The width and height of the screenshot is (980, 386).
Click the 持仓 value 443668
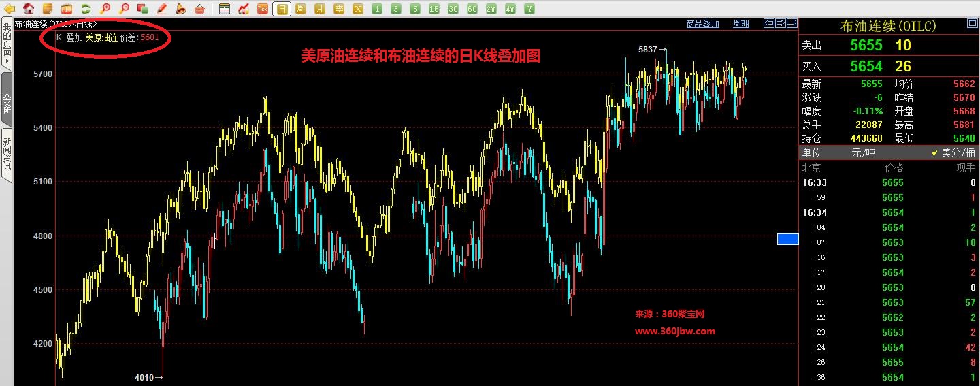pos(866,138)
